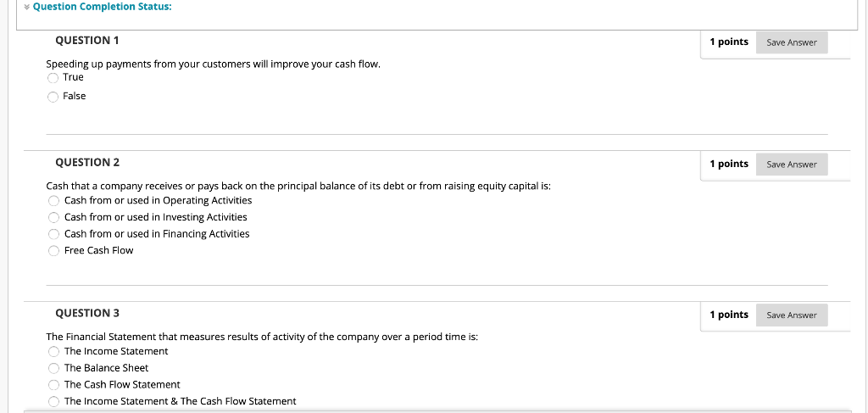Select the True radio button
The image size is (868, 413).
pos(53,78)
